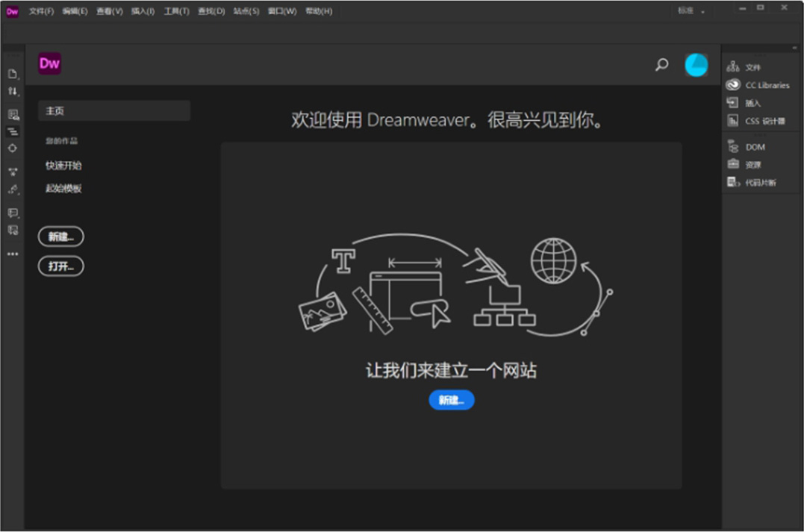Viewport: 804px width, 532px height.
Task: Open the CSS 设计器 panel
Action: click(755, 121)
